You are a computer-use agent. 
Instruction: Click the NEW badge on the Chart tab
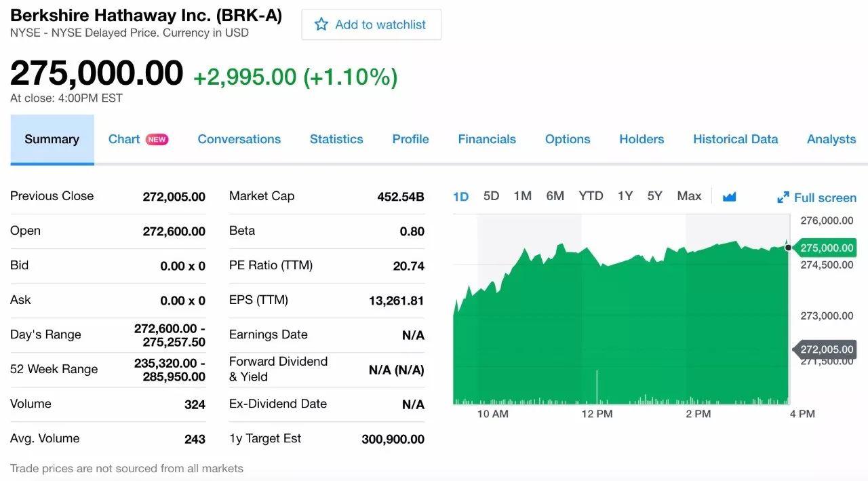pyautogui.click(x=157, y=139)
